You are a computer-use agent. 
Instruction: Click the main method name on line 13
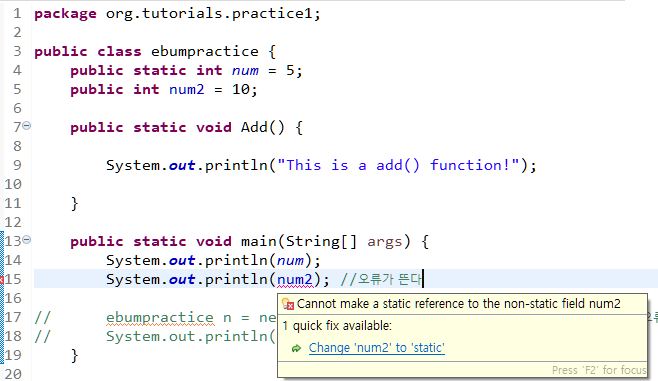pos(258,241)
